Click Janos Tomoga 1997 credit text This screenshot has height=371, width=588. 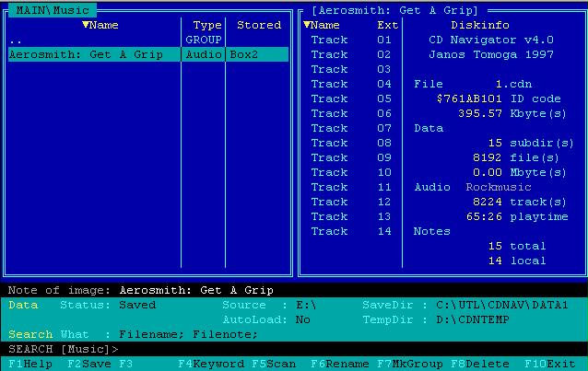pos(491,54)
